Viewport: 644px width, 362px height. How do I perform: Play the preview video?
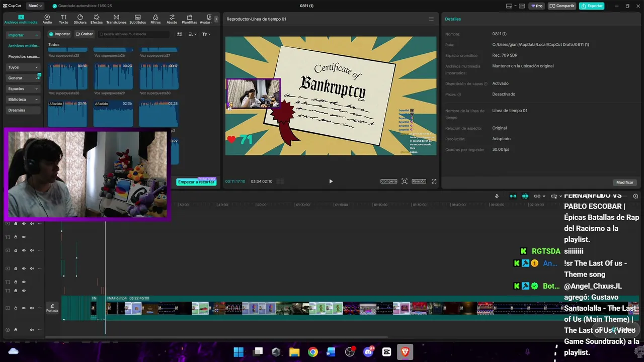pyautogui.click(x=331, y=182)
